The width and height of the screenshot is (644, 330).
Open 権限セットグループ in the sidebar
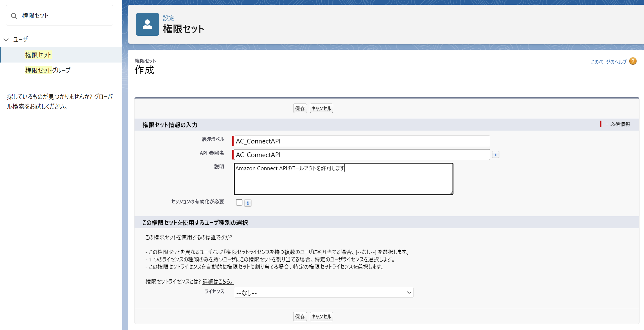(x=48, y=70)
